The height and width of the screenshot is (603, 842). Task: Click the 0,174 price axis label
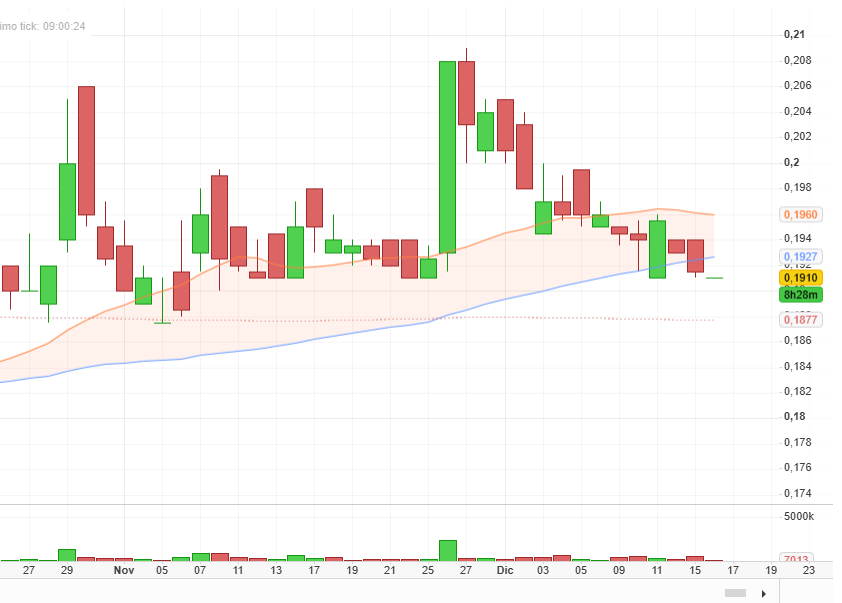tap(797, 493)
